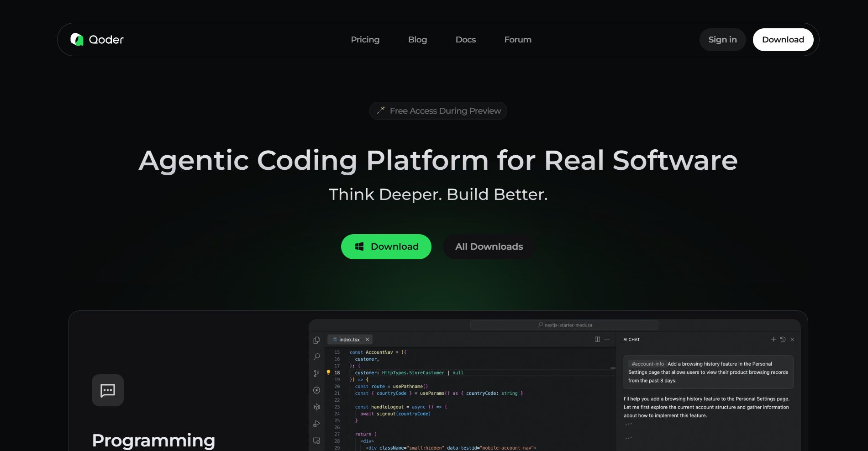Open the Run and Debug icon in IDE sidebar

coord(316,424)
